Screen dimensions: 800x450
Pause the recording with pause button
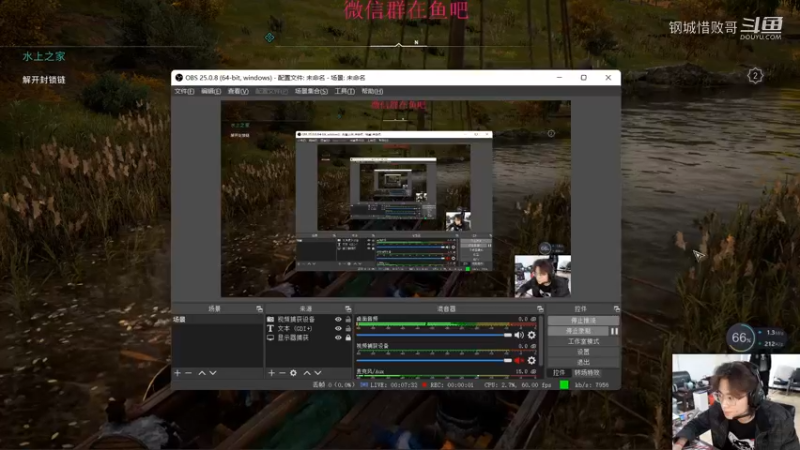[614, 331]
